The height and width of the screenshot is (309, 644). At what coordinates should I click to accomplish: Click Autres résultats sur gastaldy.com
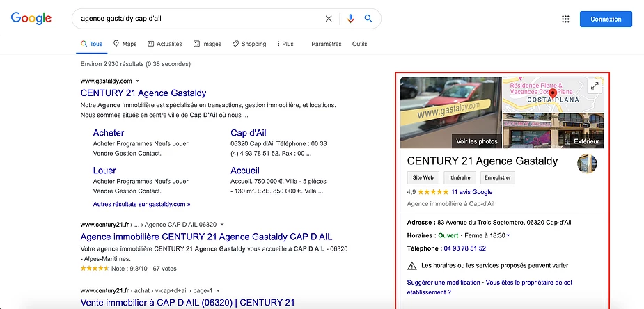(142, 204)
